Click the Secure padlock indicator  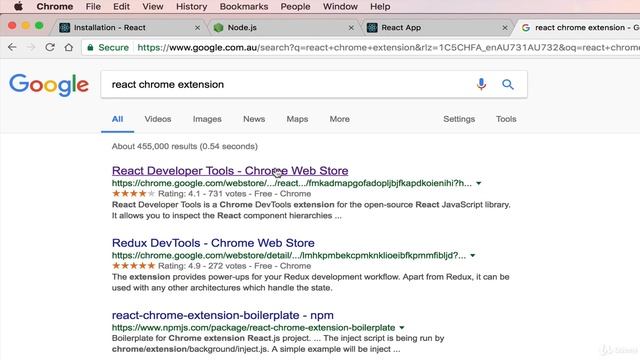coord(108,47)
